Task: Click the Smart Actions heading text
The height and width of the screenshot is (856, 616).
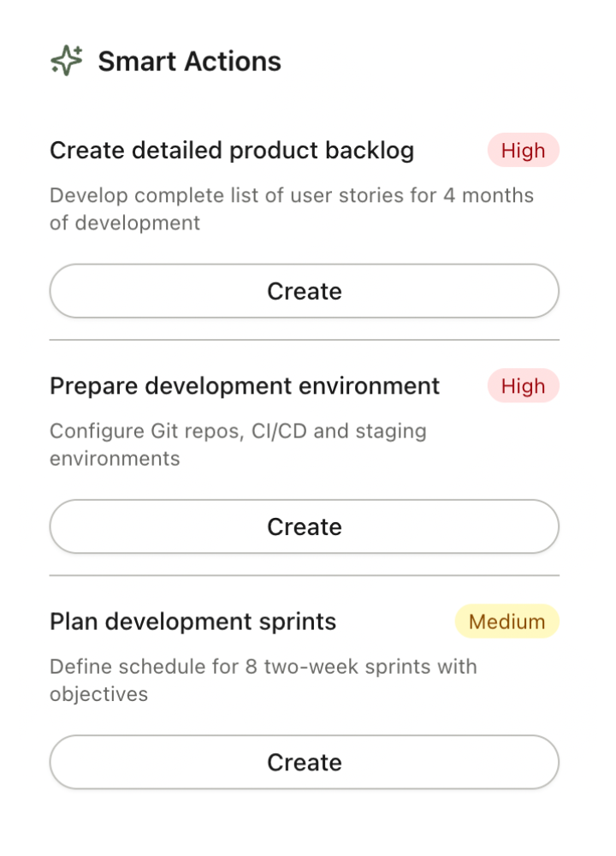Action: (189, 62)
